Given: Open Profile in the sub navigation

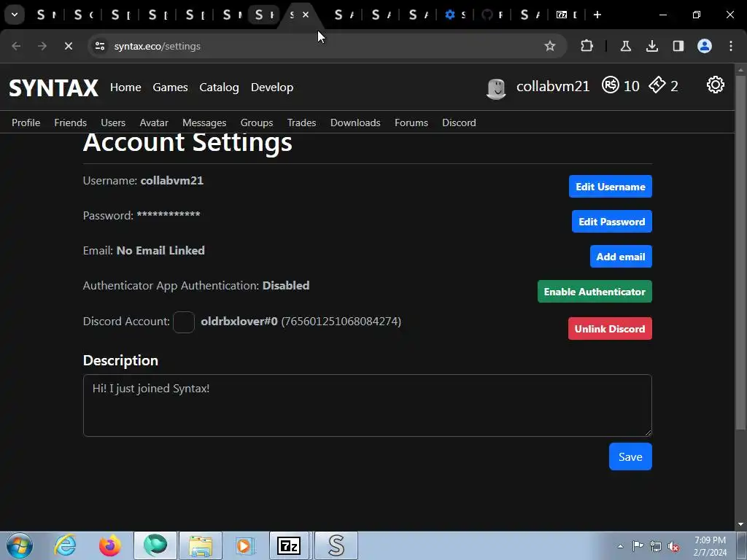Looking at the screenshot, I should tap(26, 122).
